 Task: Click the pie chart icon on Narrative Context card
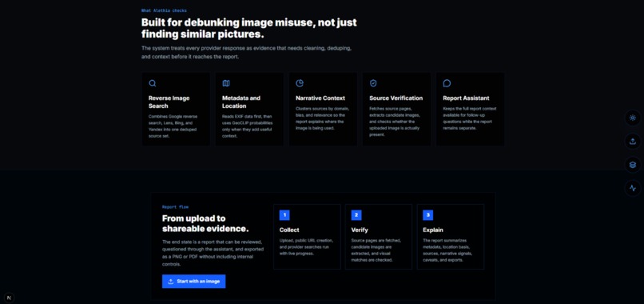[300, 83]
